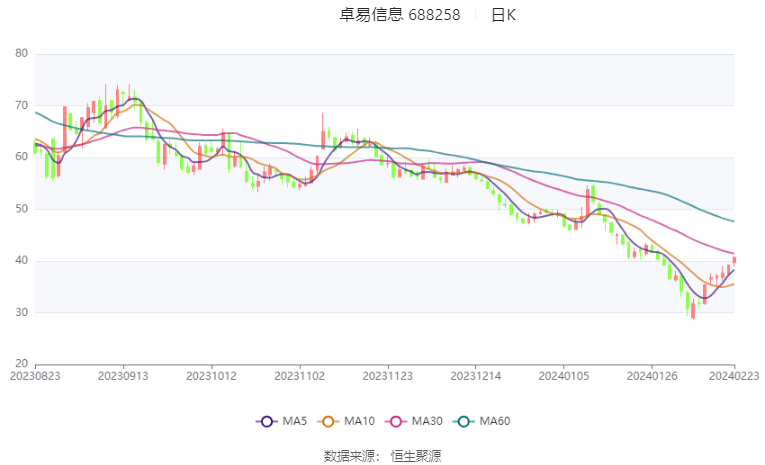Click the x-axis date label 20230823
This screenshot has width=765, height=465.
pos(35,376)
